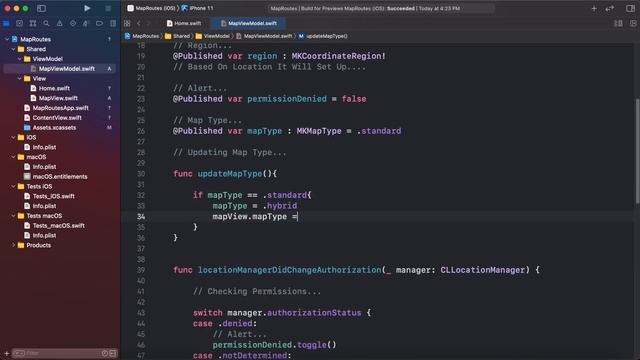Open the Symbol navigator
The width and height of the screenshot is (640, 360).
pyautogui.click(x=33, y=23)
